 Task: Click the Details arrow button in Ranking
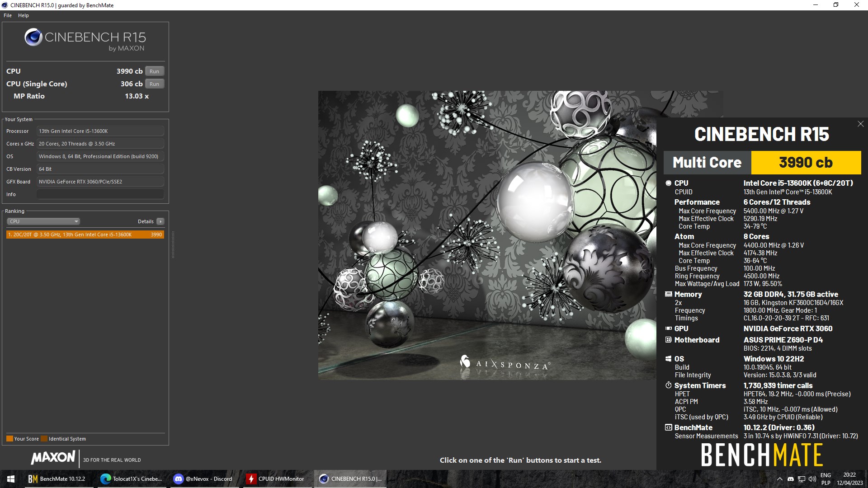coord(160,221)
